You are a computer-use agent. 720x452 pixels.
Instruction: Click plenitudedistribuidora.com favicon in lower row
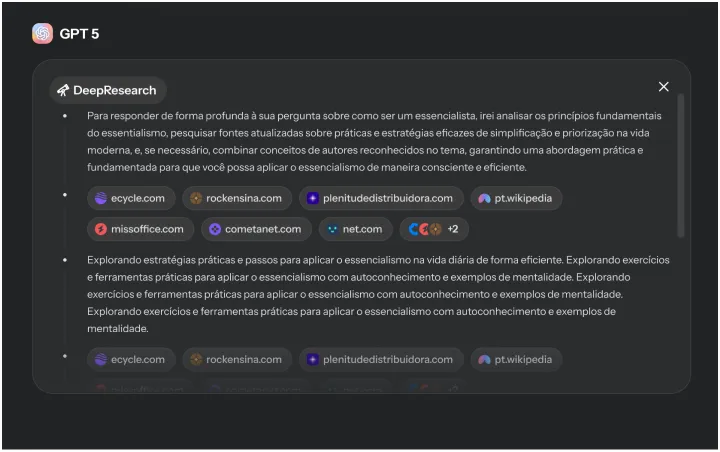coord(313,360)
